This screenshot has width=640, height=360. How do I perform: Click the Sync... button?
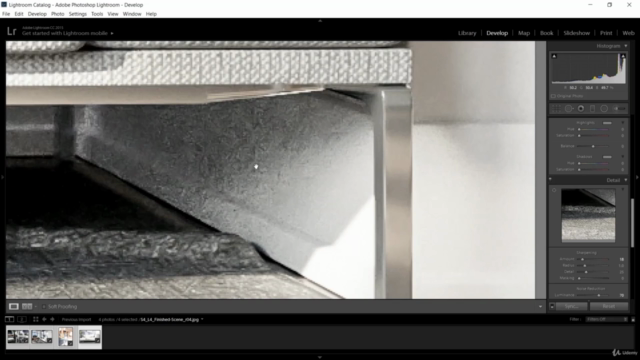pos(571,306)
